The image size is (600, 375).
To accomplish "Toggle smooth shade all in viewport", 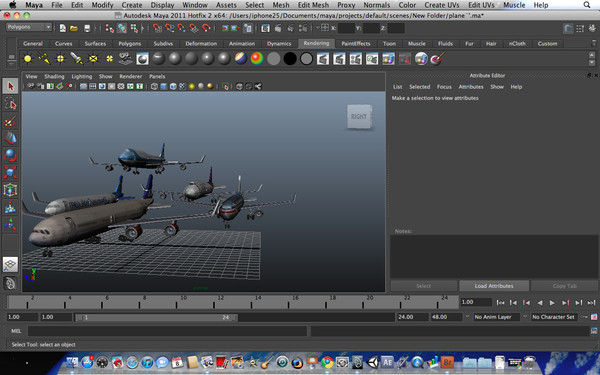I will (x=164, y=86).
